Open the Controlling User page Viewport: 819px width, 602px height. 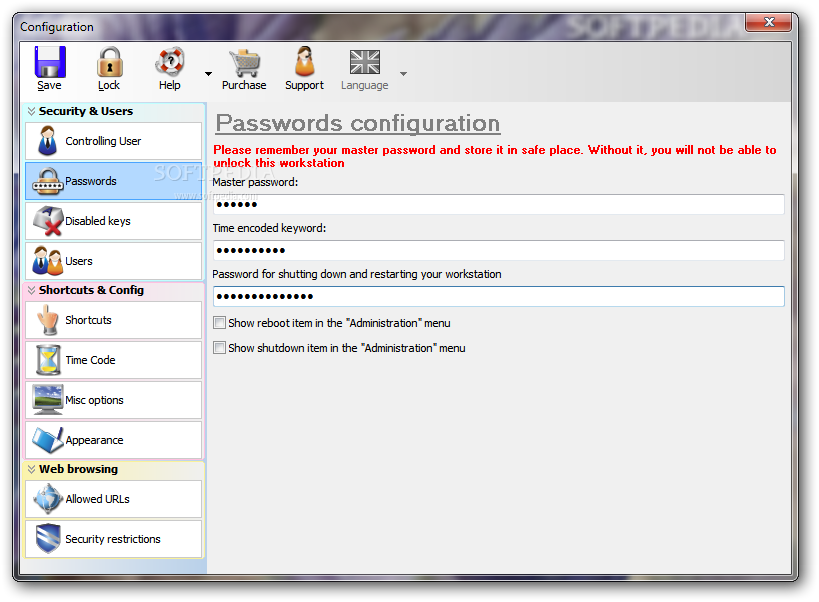pyautogui.click(x=113, y=141)
